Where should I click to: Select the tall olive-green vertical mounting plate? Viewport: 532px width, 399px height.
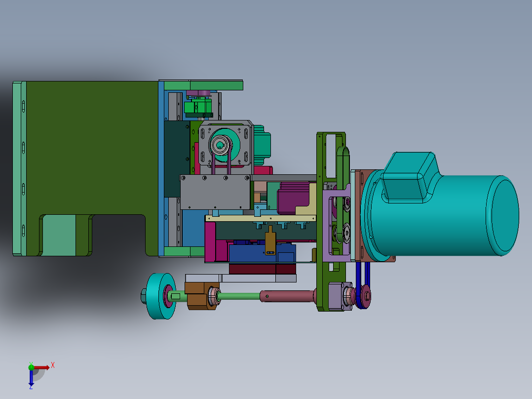tap(320, 221)
